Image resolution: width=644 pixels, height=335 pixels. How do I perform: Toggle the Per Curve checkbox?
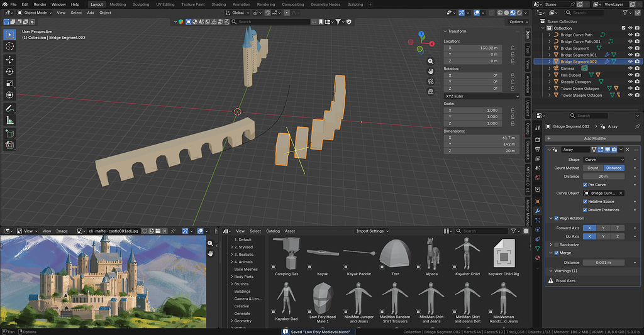[x=585, y=185]
